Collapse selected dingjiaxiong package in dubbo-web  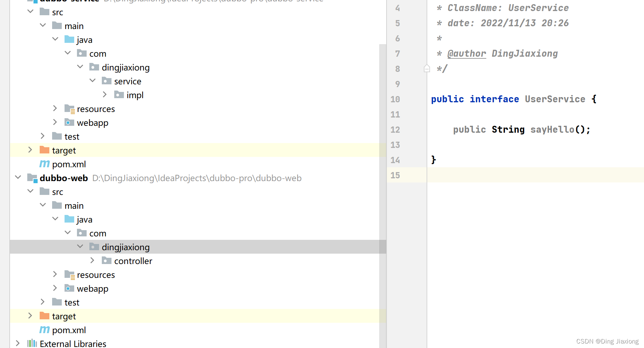[x=80, y=246]
